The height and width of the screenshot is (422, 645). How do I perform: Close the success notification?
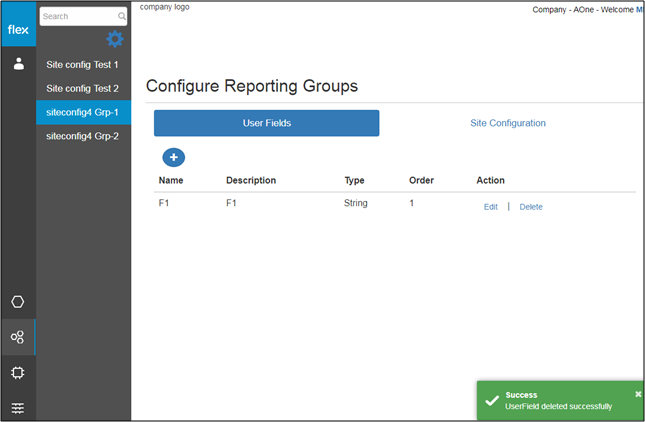638,394
